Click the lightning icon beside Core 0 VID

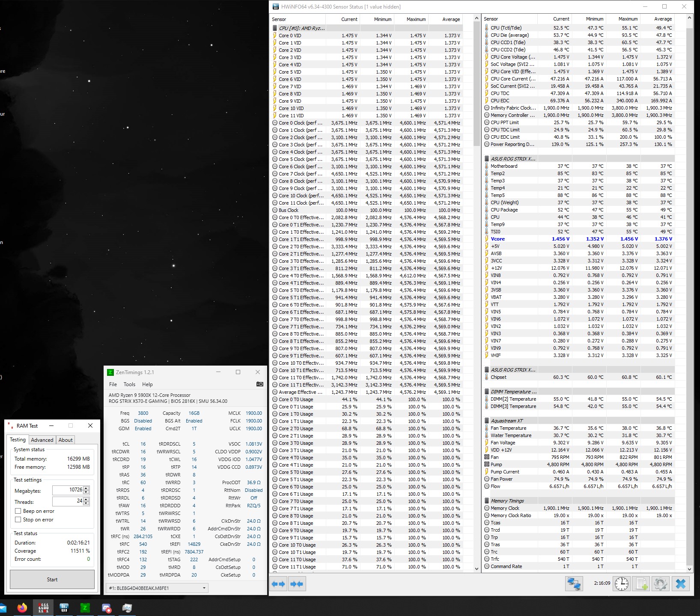275,36
